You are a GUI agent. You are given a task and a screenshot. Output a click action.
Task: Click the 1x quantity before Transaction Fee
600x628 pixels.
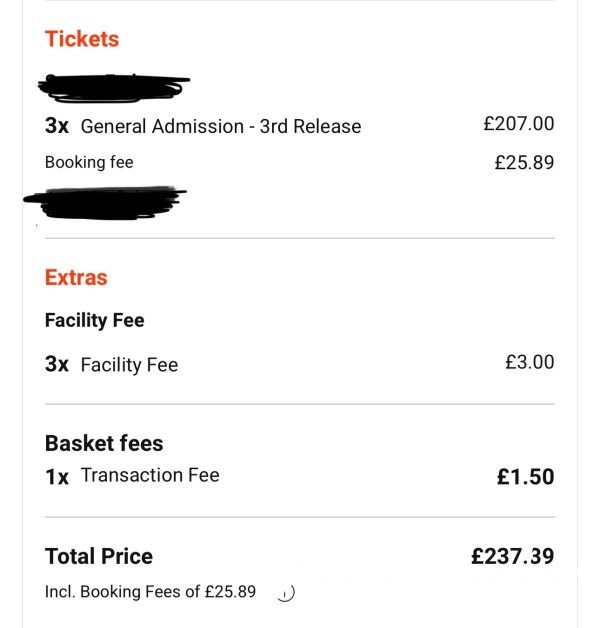56,477
